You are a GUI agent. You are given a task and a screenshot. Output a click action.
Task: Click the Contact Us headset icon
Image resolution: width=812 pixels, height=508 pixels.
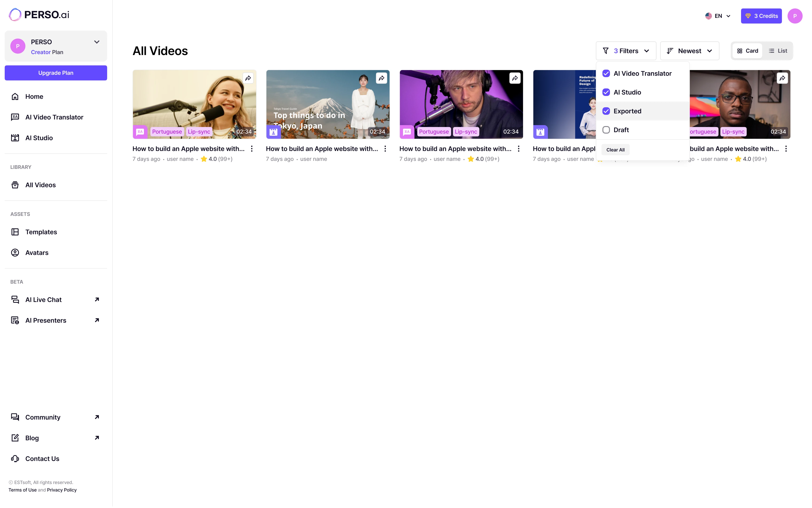coord(15,459)
